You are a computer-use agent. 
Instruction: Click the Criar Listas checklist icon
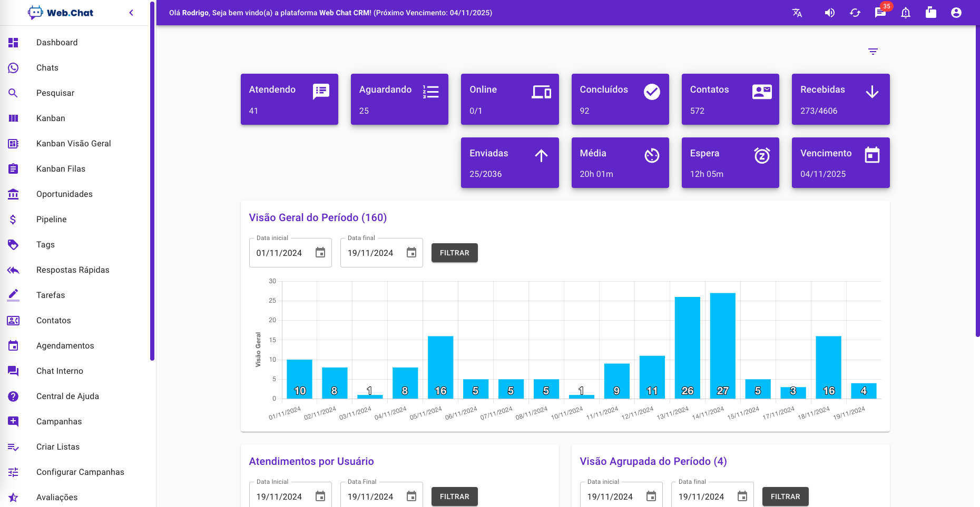click(13, 447)
